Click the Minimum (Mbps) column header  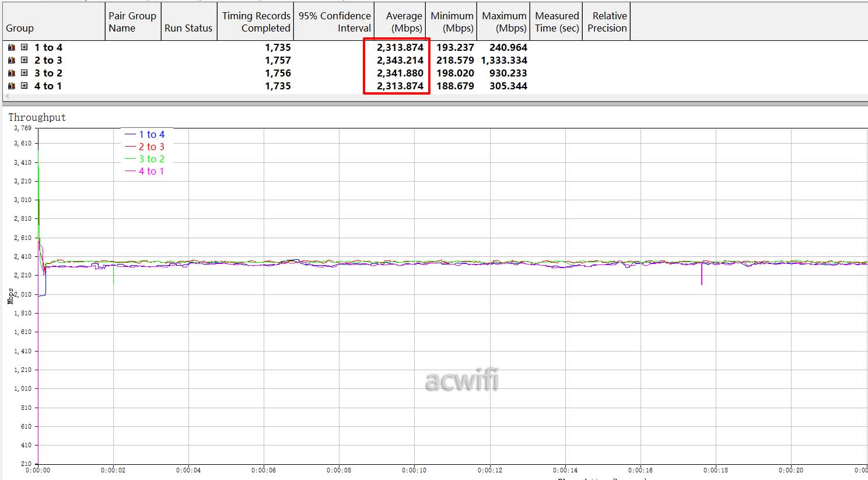(452, 22)
